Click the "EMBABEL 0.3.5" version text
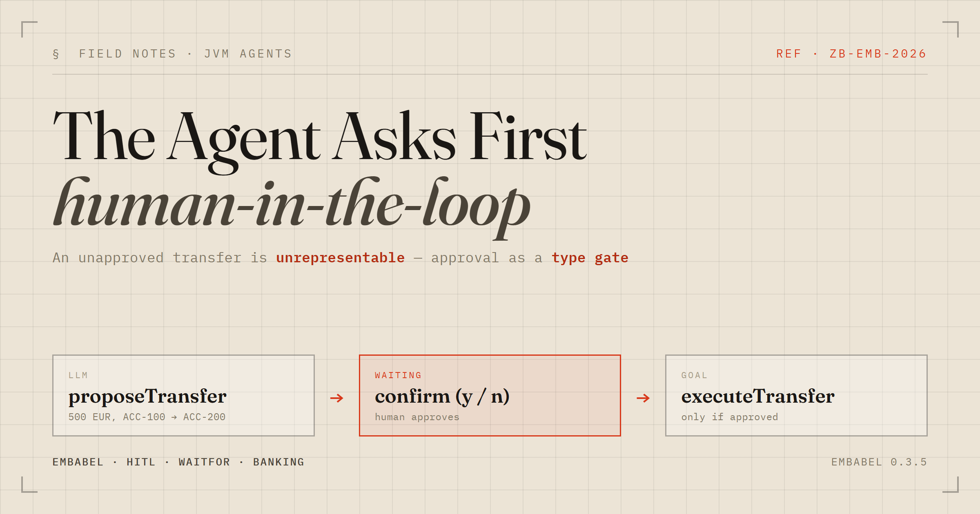Screen dimensions: 980x514 (x=879, y=462)
